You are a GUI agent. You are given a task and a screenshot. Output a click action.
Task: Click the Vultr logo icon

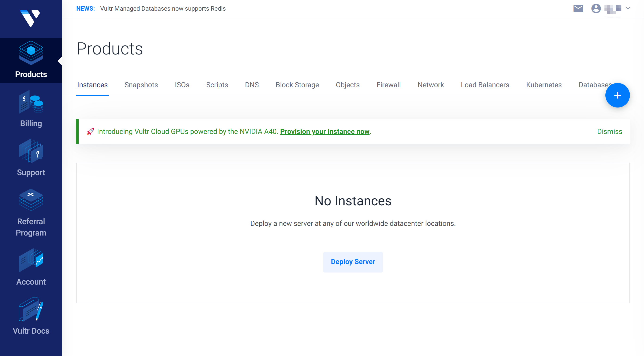tap(30, 18)
